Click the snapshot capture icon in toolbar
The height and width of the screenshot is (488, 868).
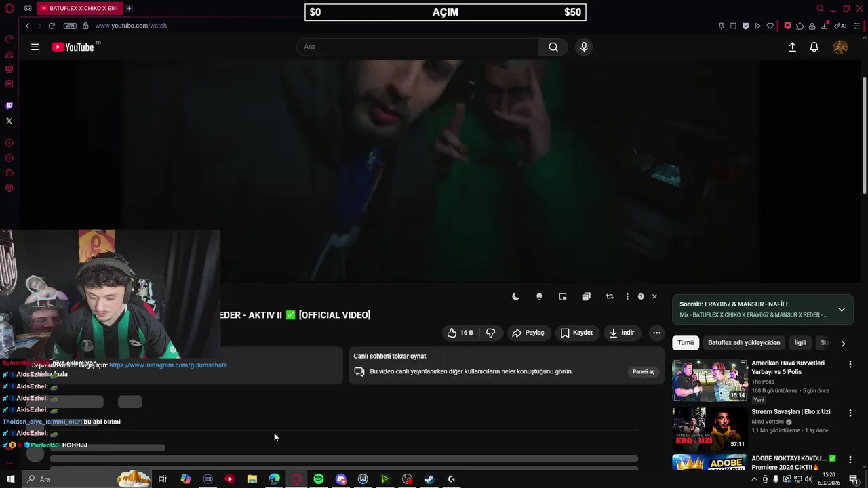[733, 26]
